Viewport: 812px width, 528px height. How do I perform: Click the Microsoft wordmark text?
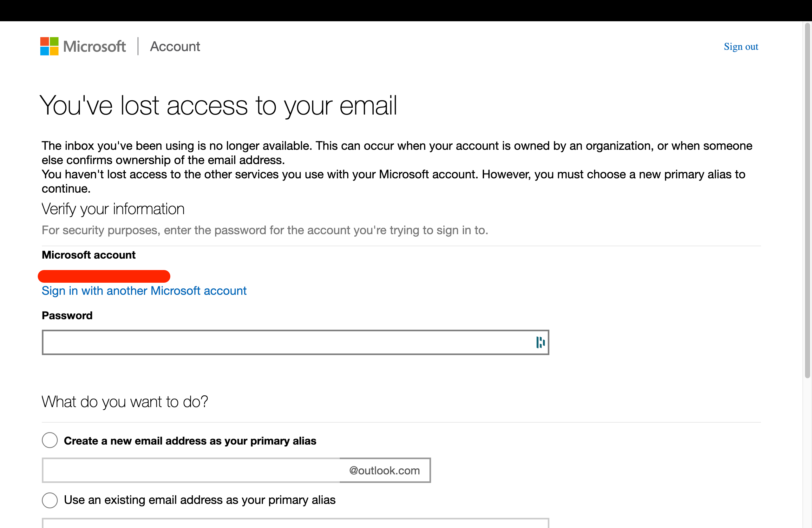95,46
